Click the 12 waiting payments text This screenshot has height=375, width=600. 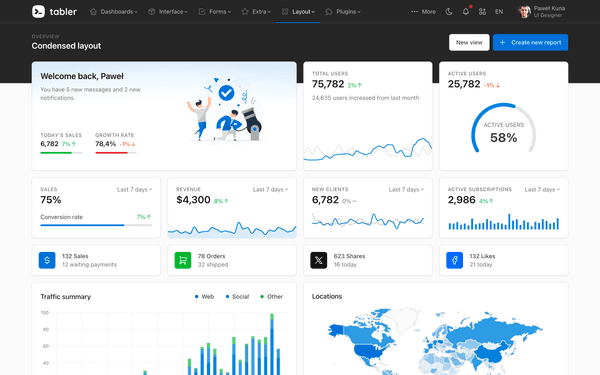pyautogui.click(x=89, y=264)
